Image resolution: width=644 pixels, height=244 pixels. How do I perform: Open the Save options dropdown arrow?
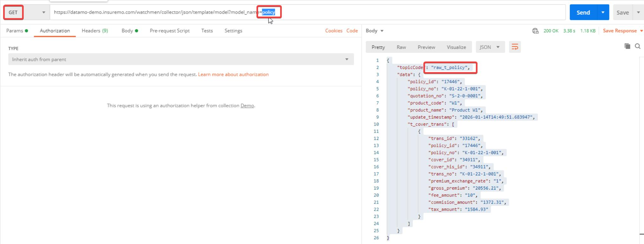click(x=638, y=12)
